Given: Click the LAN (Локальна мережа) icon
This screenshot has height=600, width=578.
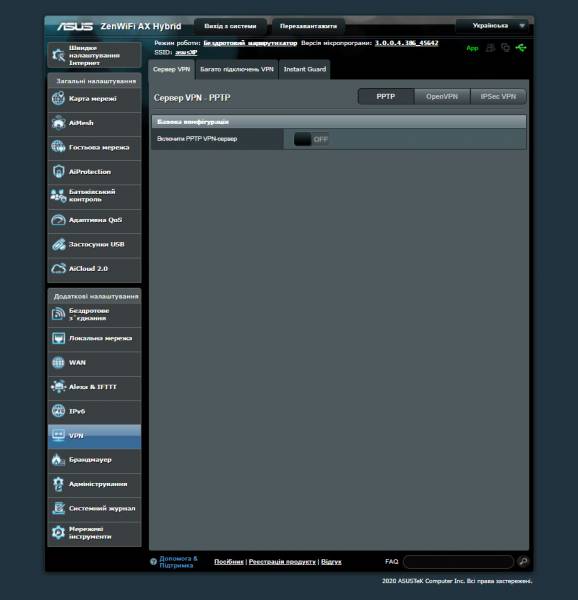Looking at the screenshot, I should coord(58,338).
